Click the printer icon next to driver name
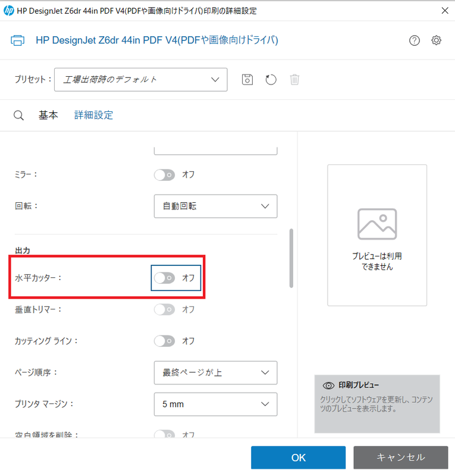The image size is (455, 476). point(18,40)
